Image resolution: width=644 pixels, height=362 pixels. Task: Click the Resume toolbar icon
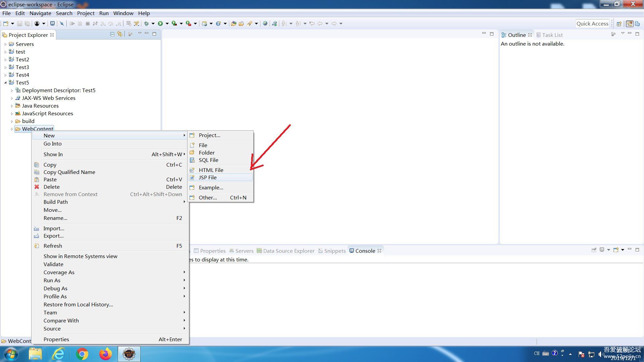tap(72, 23)
